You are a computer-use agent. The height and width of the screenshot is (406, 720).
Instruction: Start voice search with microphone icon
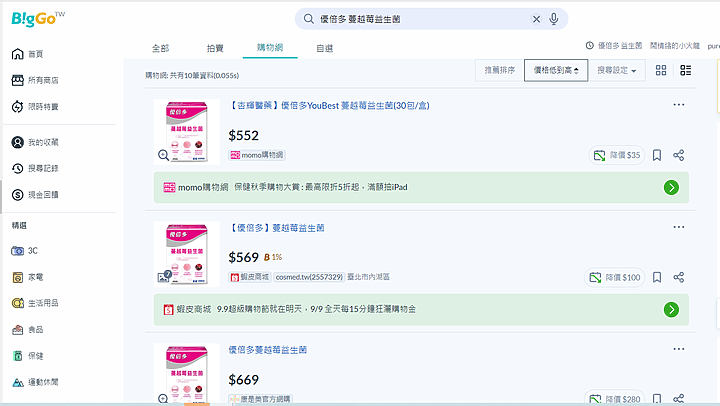(x=554, y=19)
